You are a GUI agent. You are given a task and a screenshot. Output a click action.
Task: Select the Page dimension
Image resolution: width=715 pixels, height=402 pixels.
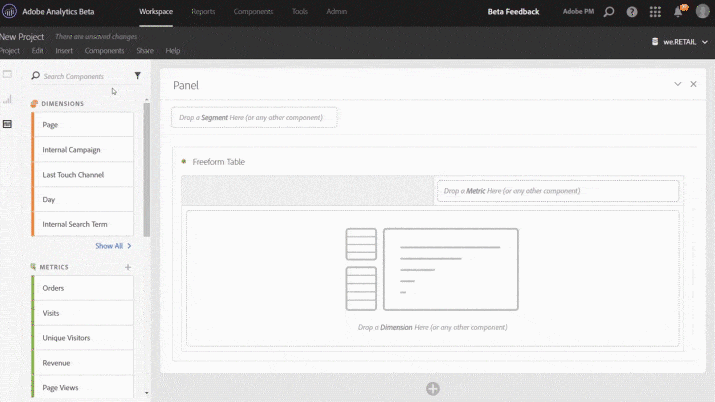(x=83, y=124)
